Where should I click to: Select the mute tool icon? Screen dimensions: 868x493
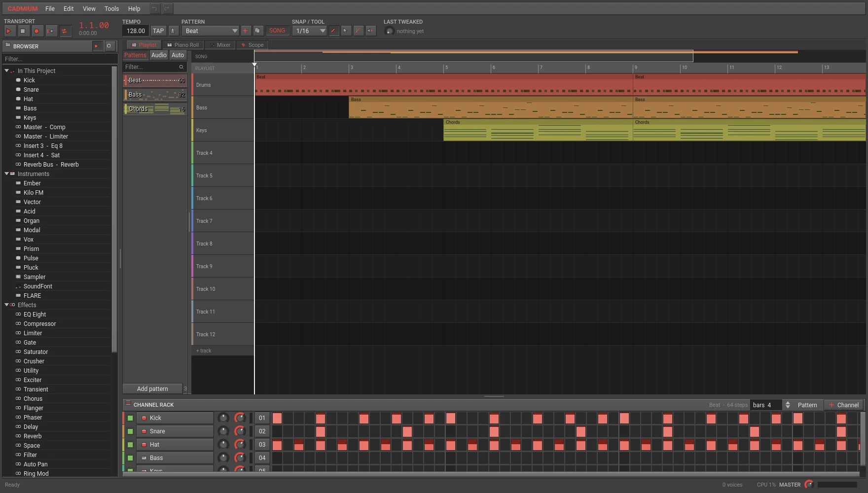(x=371, y=31)
